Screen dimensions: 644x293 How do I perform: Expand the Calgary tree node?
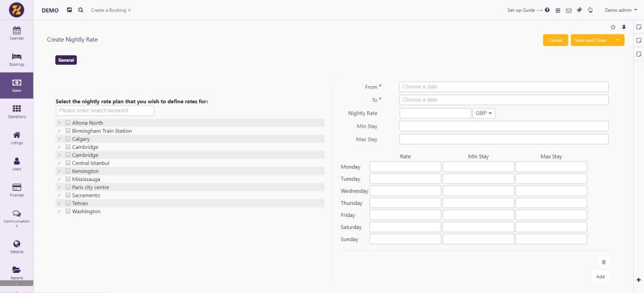tap(59, 139)
